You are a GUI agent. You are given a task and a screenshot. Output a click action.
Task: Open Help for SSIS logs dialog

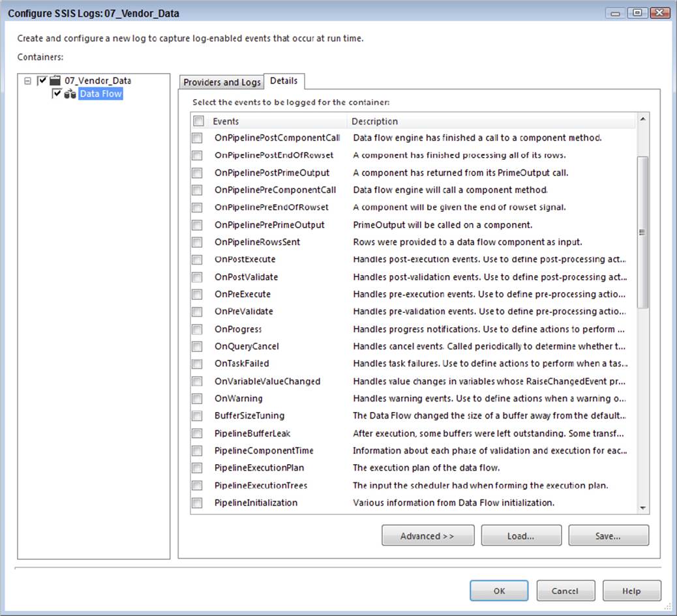(x=631, y=591)
